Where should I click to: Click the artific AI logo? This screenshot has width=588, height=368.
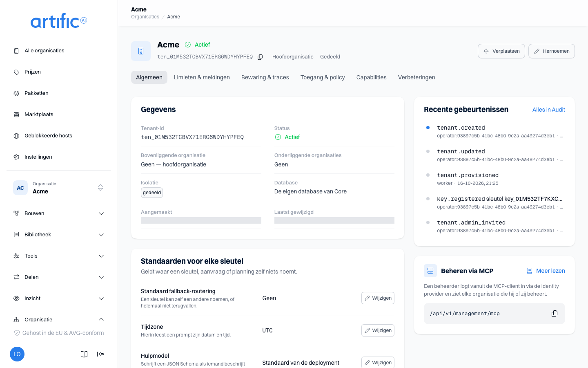[59, 21]
